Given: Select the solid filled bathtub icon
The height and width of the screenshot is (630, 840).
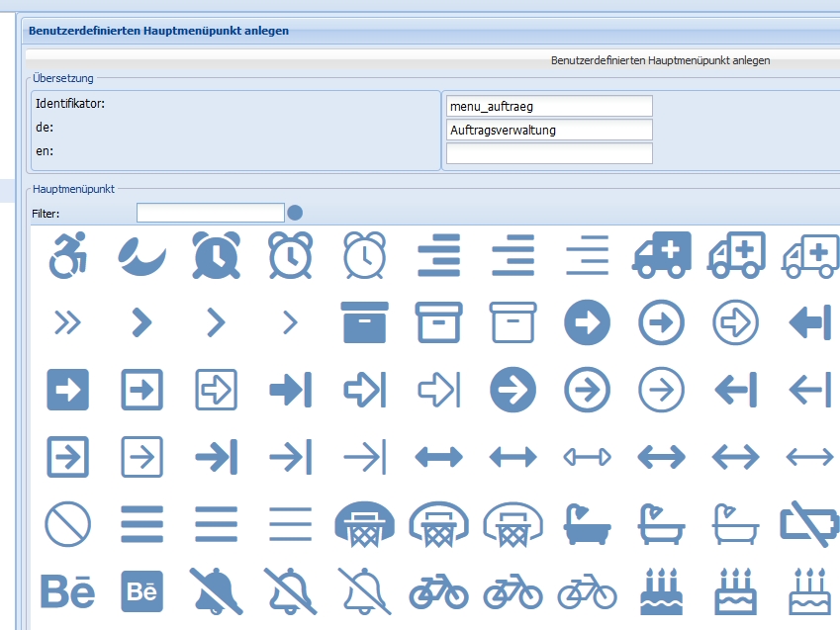Looking at the screenshot, I should click(587, 522).
